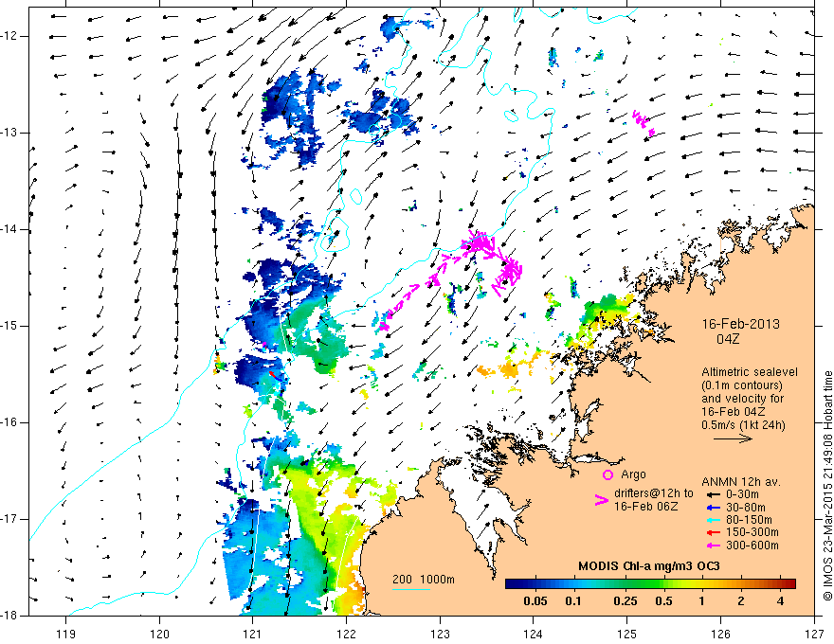Click the 'drifters@12h to' legend text

654,493
